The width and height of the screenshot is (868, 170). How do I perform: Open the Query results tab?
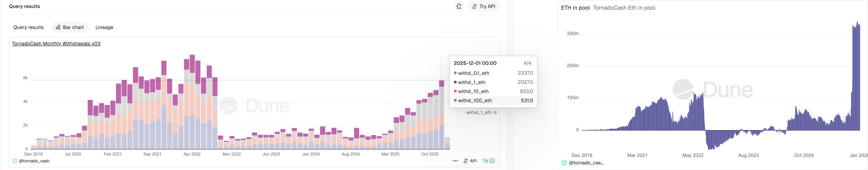(28, 27)
